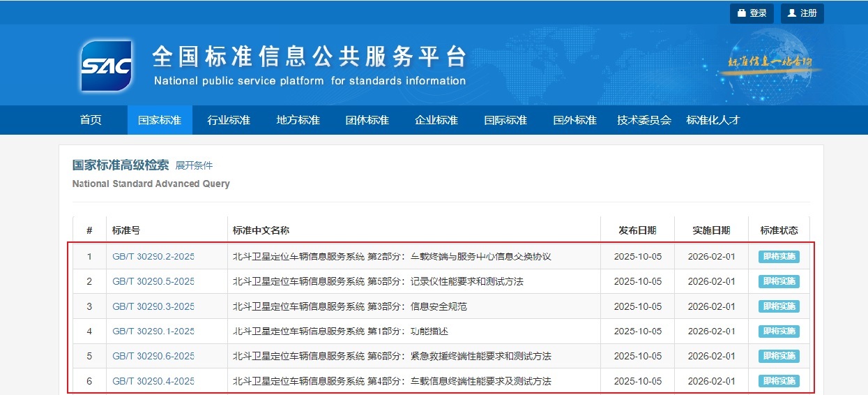Navigate to 企业标准 page
The image size is (868, 395).
[x=436, y=120]
